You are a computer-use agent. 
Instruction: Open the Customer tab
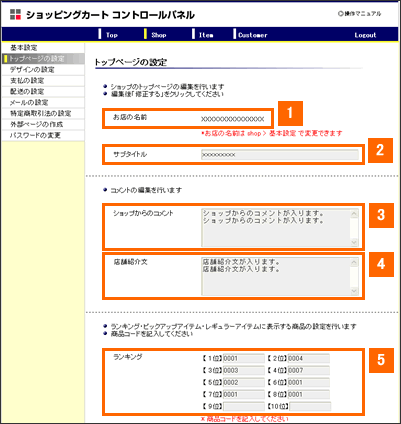253,35
